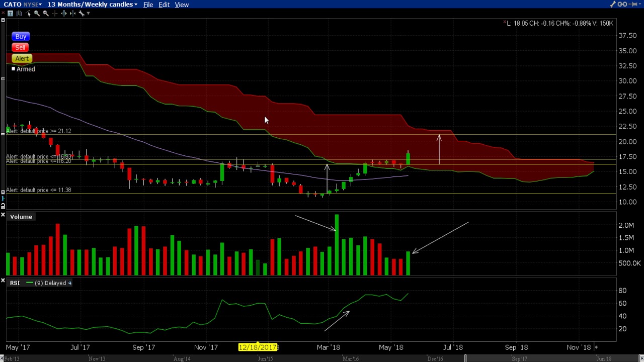Close the Volume sub-chart panel

(x=3, y=215)
